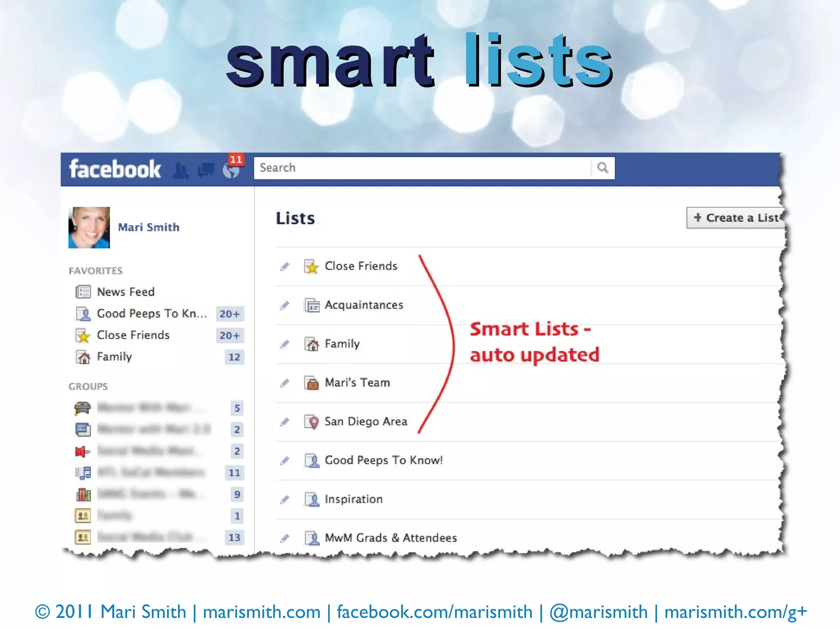Click the music note group icon
840x630 pixels.
click(83, 473)
